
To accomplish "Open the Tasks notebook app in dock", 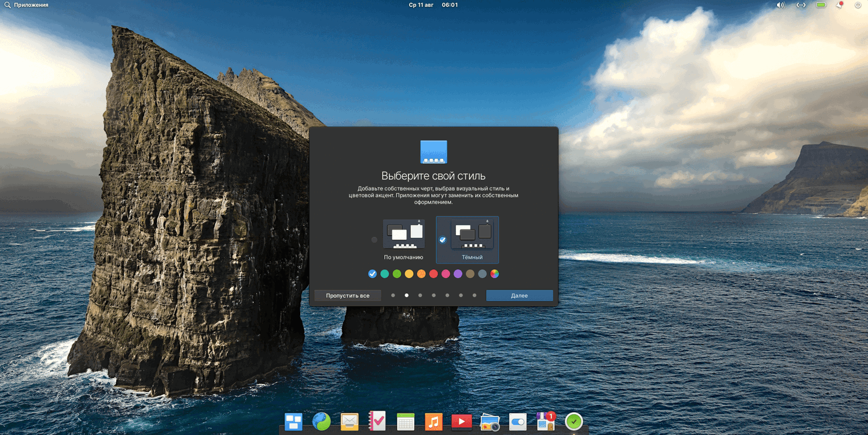I will click(x=377, y=422).
